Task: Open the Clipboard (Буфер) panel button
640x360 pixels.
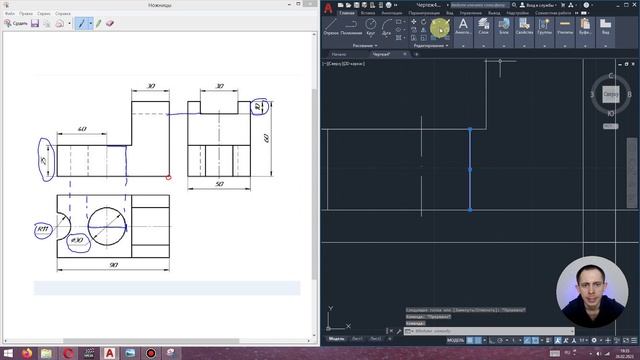Action: click(x=585, y=31)
